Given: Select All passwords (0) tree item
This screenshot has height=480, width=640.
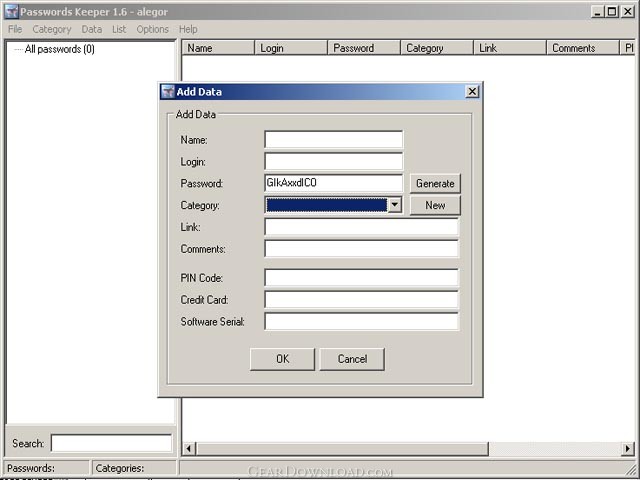Looking at the screenshot, I should pyautogui.click(x=60, y=49).
